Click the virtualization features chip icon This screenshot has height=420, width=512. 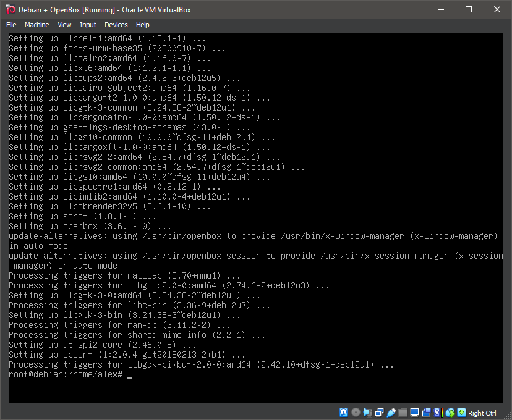(438, 412)
